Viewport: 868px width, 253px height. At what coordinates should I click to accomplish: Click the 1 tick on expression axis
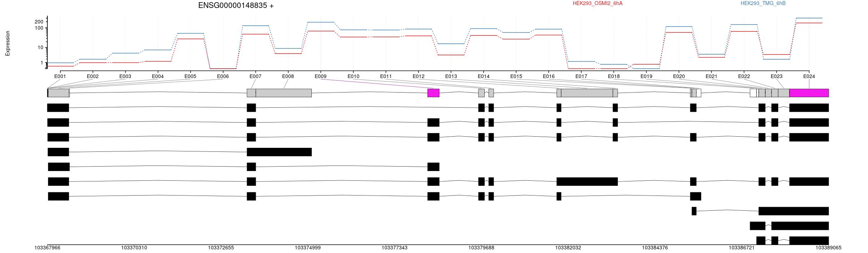coord(42,63)
